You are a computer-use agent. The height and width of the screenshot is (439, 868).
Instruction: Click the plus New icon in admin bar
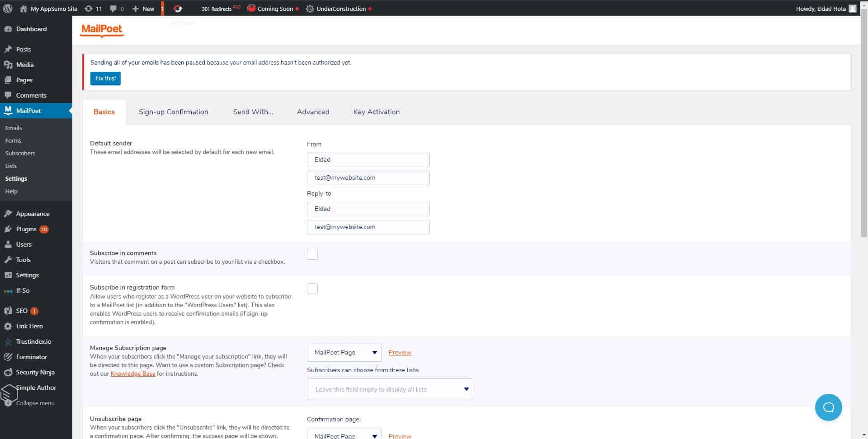[135, 9]
